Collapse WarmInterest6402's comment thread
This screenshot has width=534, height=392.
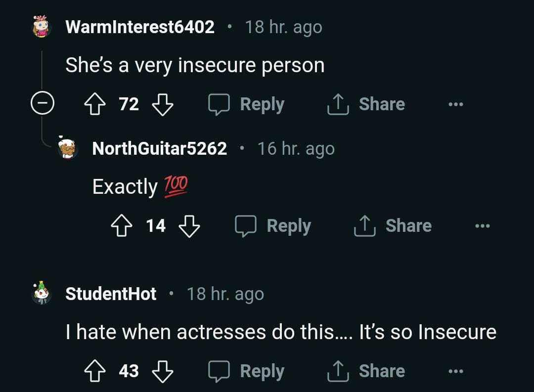coord(42,104)
